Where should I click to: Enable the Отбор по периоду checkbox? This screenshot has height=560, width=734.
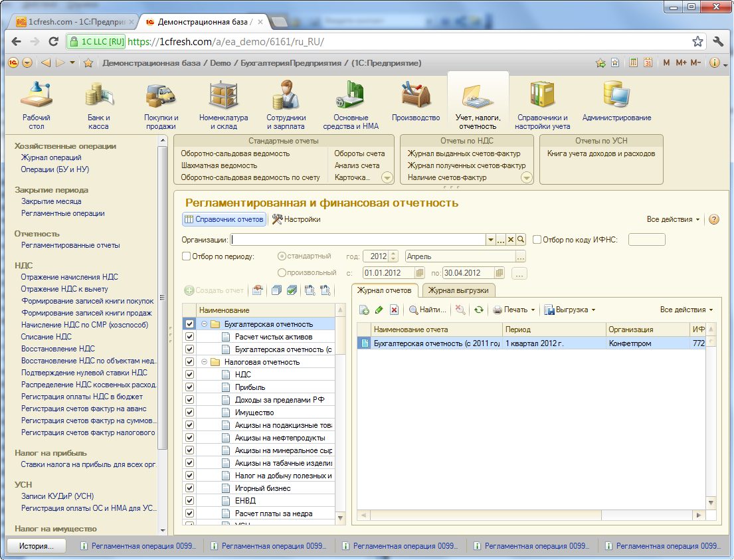pos(187,256)
